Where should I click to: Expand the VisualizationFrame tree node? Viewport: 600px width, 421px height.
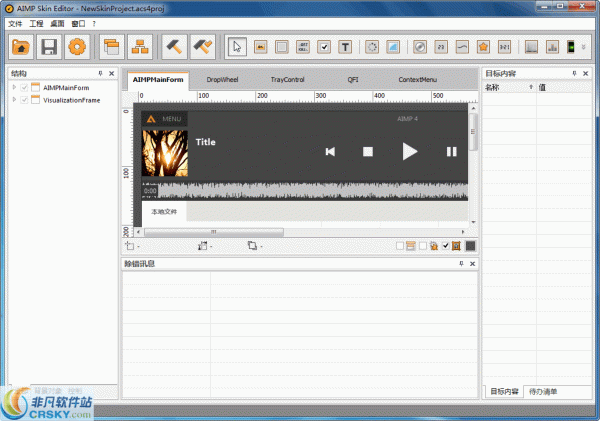[14, 101]
